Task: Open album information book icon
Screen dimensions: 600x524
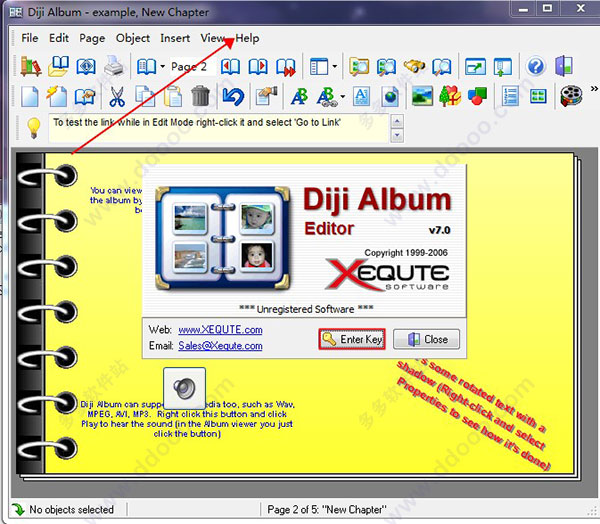Action: pos(86,66)
